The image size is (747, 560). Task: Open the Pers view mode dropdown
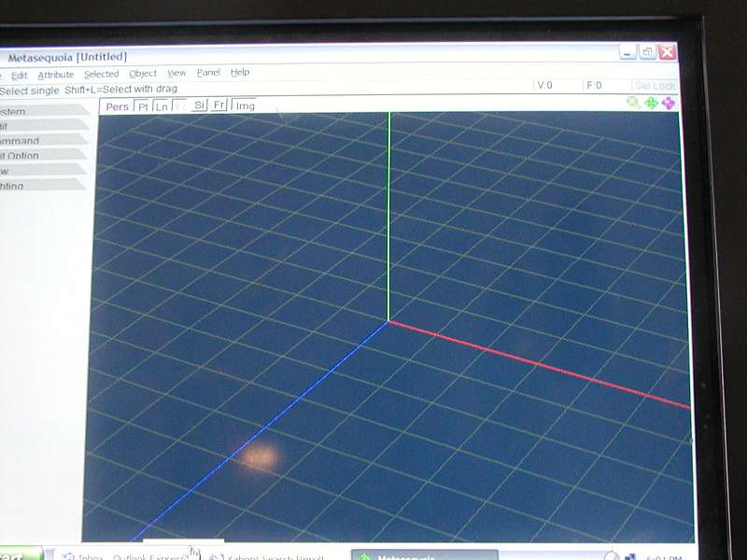click(x=118, y=106)
